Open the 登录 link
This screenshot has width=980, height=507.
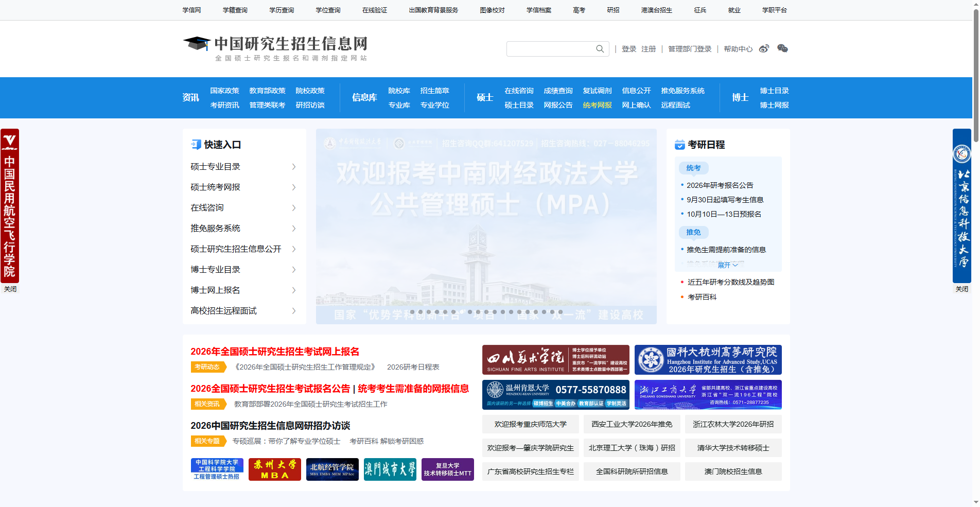[x=629, y=49]
